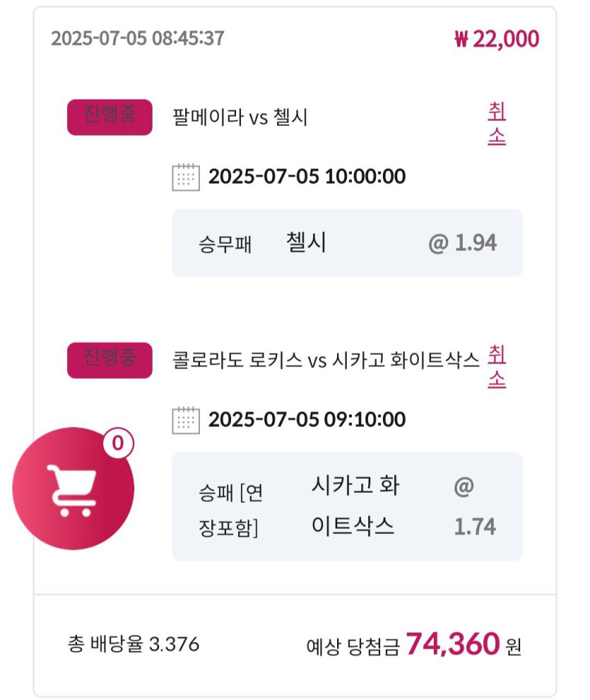Select the 시카고 화이트삭스 승패 pick box

(x=348, y=507)
